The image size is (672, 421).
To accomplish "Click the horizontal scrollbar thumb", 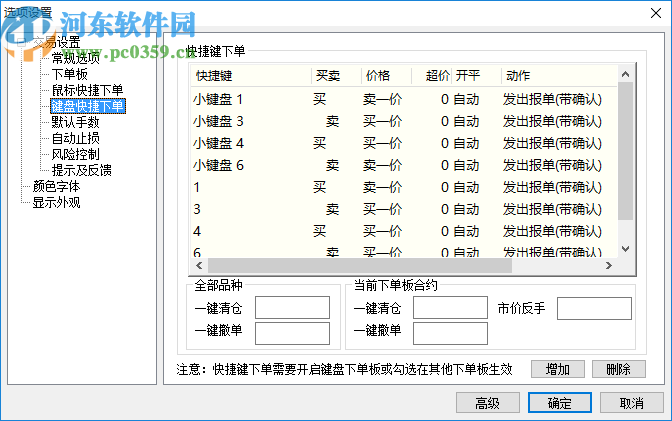I will (360, 266).
